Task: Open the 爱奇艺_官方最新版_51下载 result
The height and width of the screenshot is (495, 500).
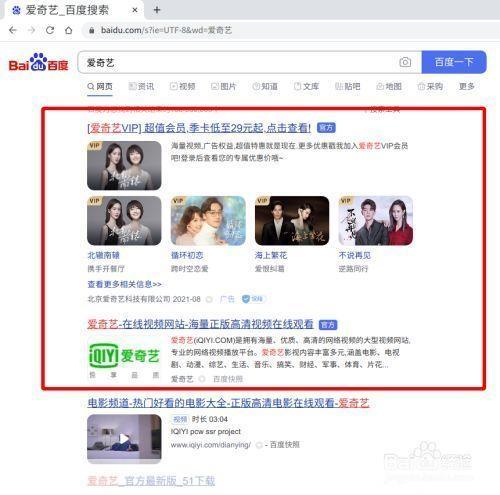Action: pos(151,481)
